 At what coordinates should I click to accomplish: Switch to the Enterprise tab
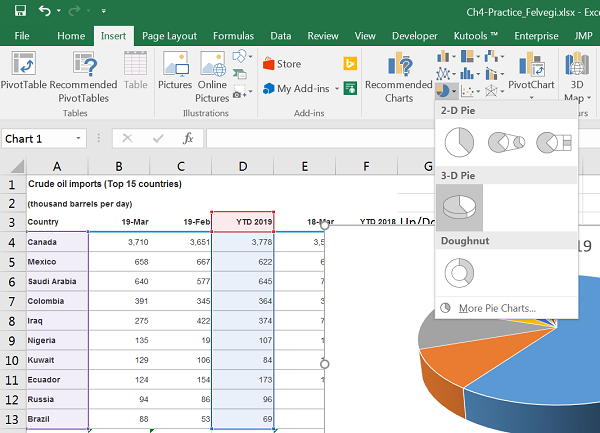click(536, 36)
